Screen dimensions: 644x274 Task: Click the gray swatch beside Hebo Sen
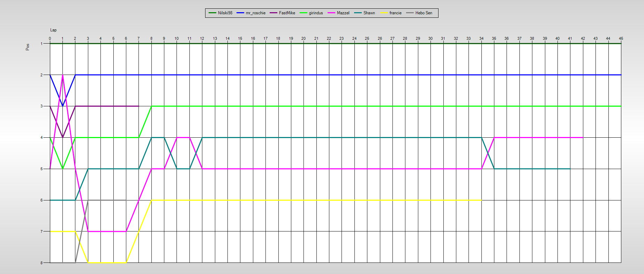pyautogui.click(x=410, y=13)
